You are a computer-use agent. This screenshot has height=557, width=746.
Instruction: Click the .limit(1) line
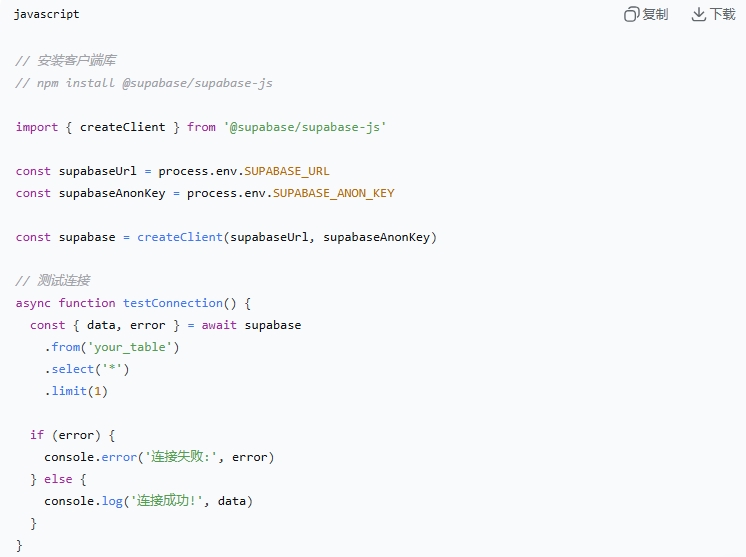pyautogui.click(x=76, y=391)
